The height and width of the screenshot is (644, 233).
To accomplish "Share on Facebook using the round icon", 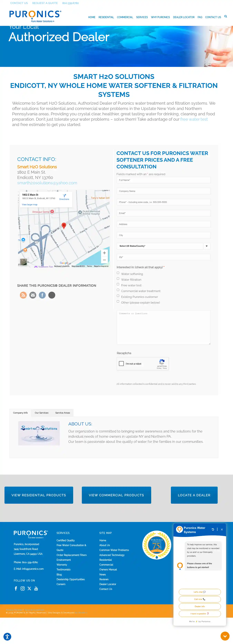I will point(42,295).
